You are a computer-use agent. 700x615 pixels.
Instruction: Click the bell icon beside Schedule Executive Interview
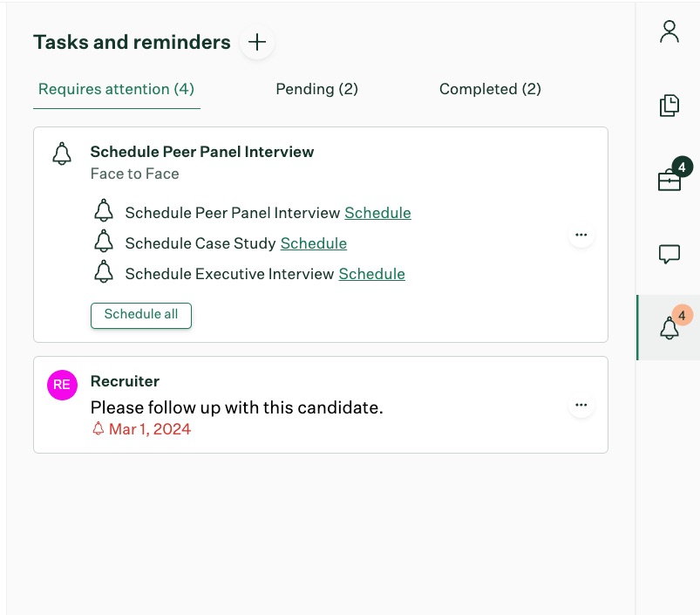pyautogui.click(x=104, y=272)
